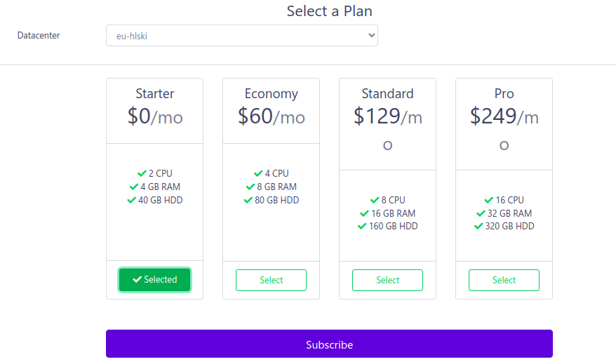
Task: Click the checkmark next to 40 GB HDD
Action: pos(132,200)
